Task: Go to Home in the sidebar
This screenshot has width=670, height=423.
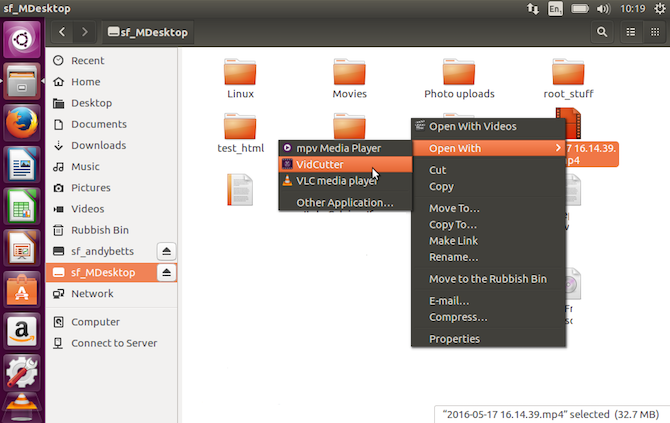Action: [x=112, y=82]
